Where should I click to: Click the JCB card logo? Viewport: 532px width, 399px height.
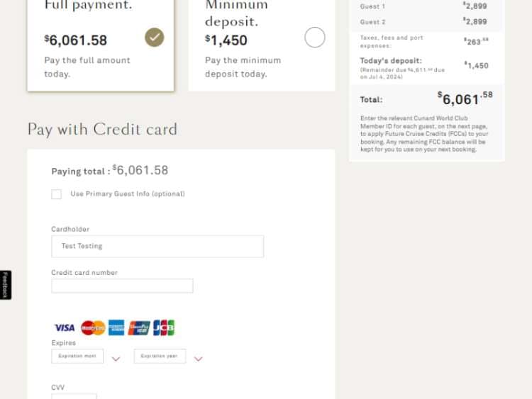(163, 327)
